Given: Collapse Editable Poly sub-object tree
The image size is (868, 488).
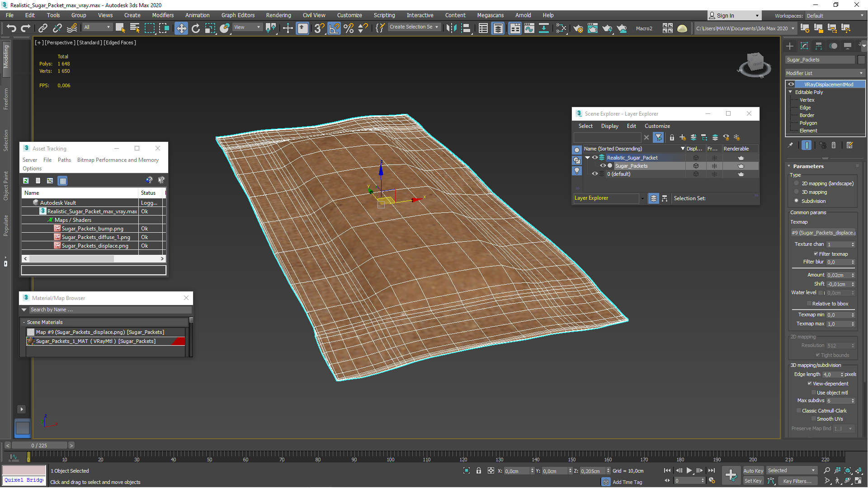Looking at the screenshot, I should tap(791, 92).
